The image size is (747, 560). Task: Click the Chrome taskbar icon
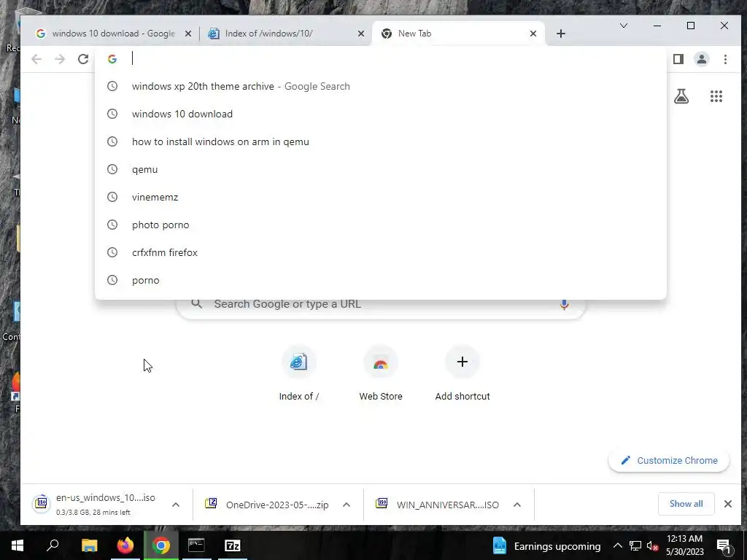click(161, 545)
